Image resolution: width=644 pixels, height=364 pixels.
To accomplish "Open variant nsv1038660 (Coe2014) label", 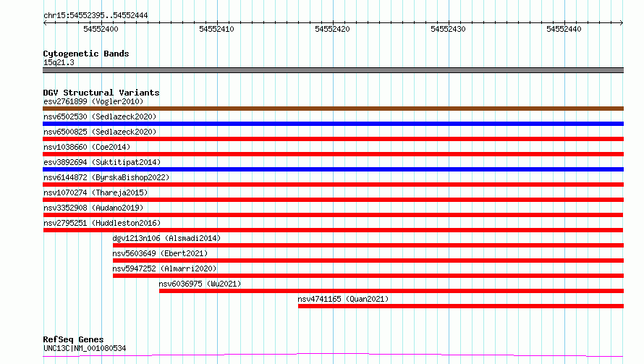I will [x=87, y=147].
